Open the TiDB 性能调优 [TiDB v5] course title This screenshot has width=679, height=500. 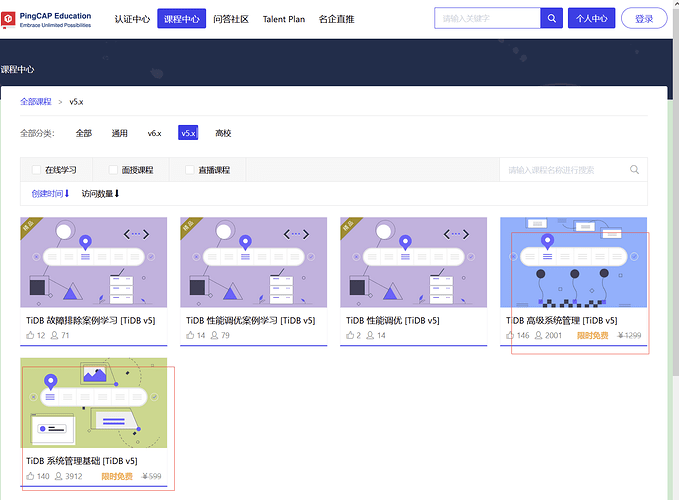point(393,320)
